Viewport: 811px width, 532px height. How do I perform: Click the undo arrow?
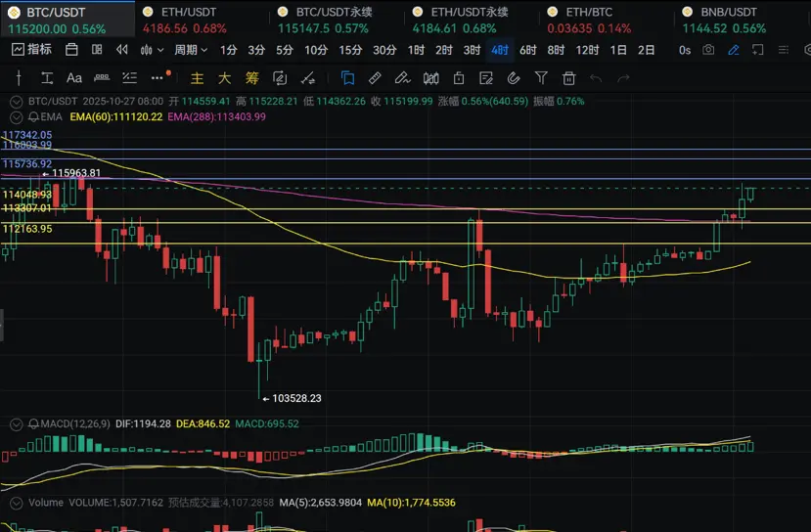click(x=596, y=78)
